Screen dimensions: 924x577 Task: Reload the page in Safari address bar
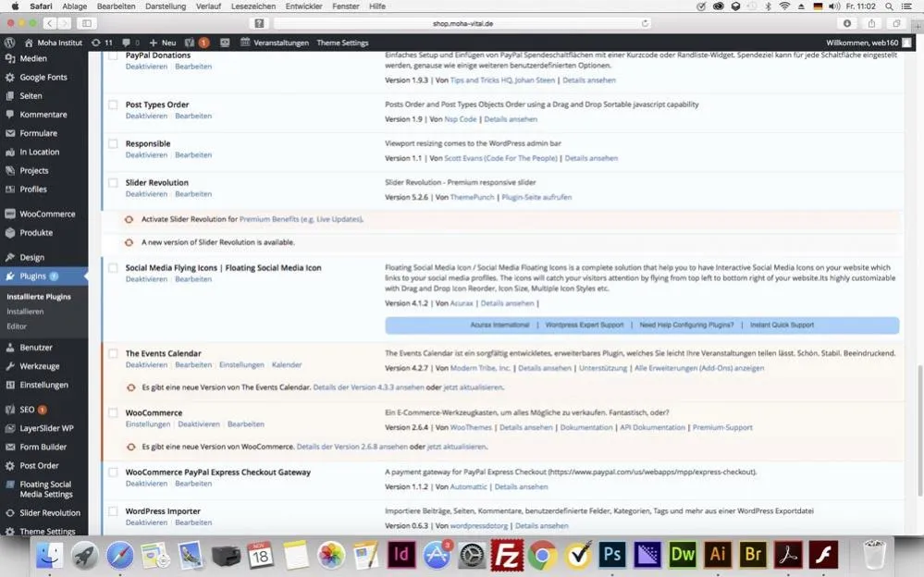645,23
